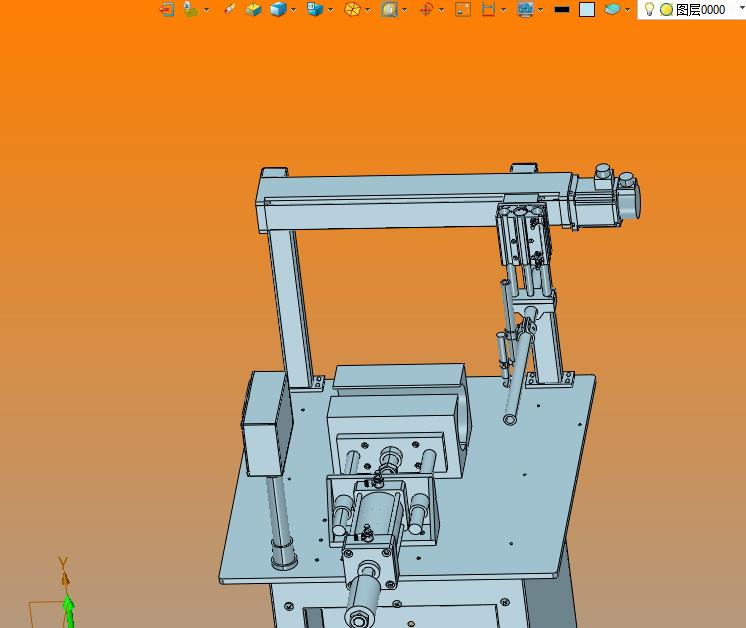746x628 pixels.
Task: Click the blue cube with window icon
Action: [x=315, y=9]
